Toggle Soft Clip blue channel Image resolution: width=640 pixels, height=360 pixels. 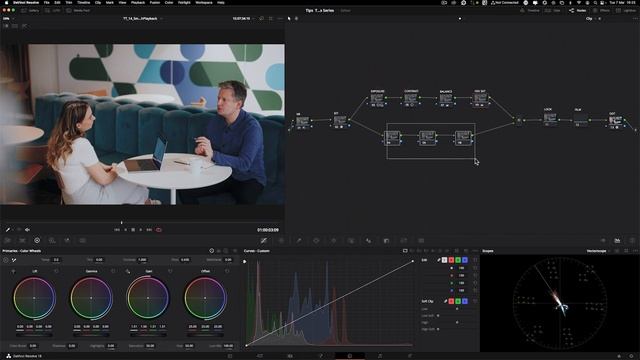pos(465,301)
